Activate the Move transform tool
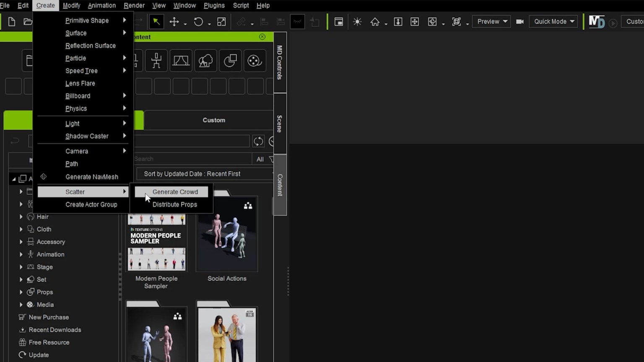 (174, 22)
